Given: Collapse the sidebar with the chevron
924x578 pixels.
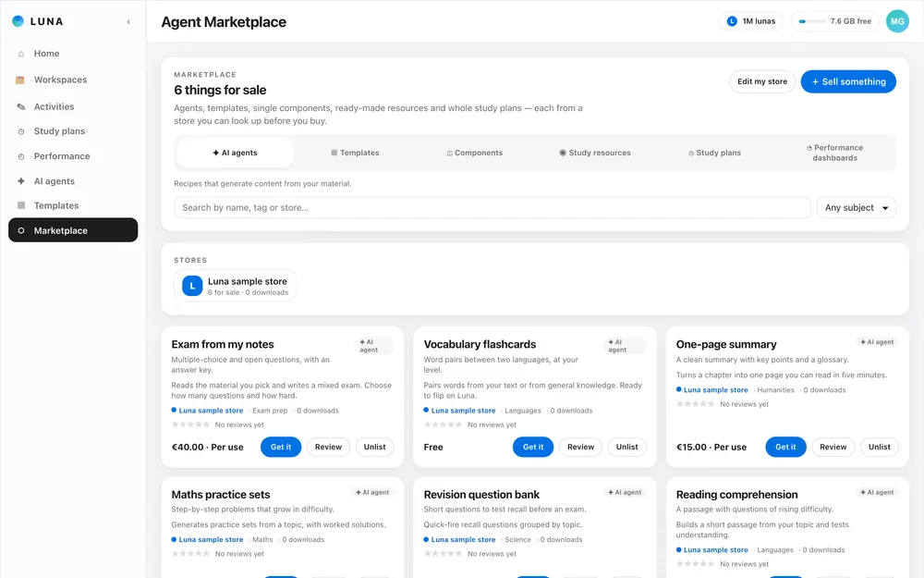Looking at the screenshot, I should (x=128, y=22).
